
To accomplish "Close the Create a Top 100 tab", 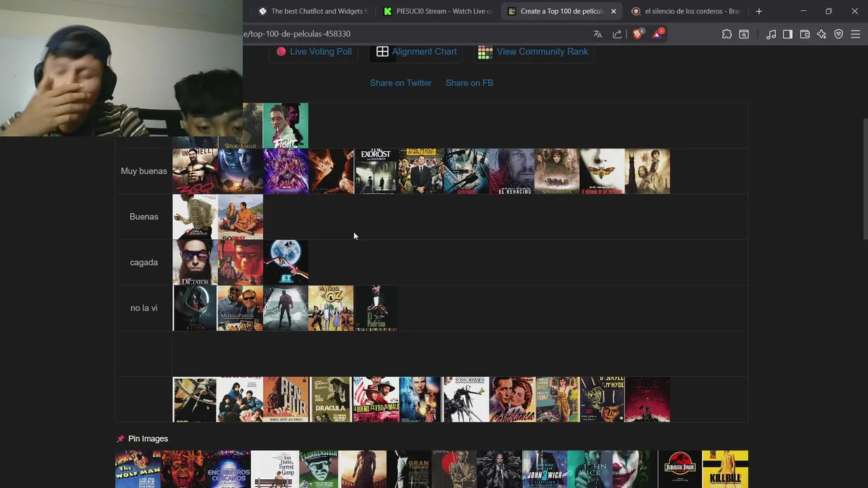I will [x=614, y=11].
